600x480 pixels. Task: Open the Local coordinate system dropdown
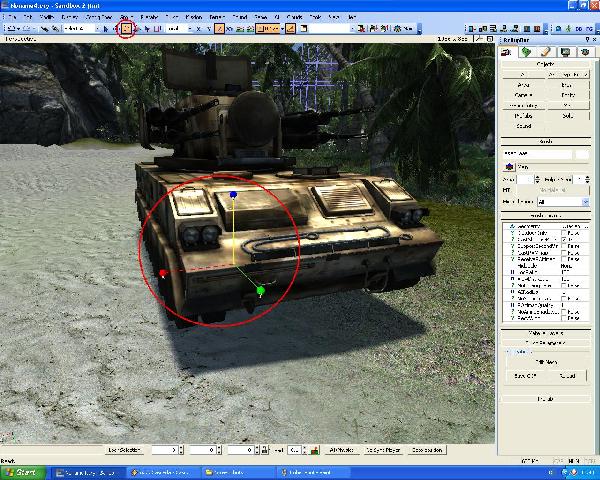[180, 29]
